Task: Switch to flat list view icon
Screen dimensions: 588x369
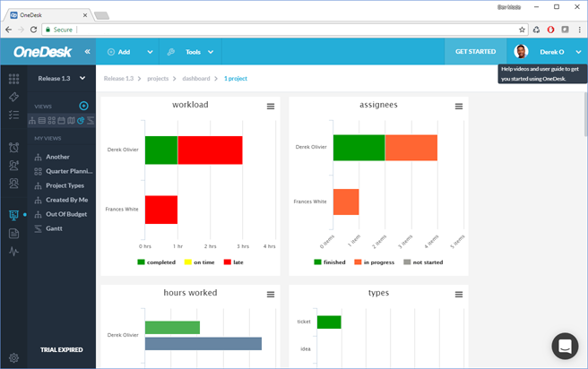Action: (42, 121)
